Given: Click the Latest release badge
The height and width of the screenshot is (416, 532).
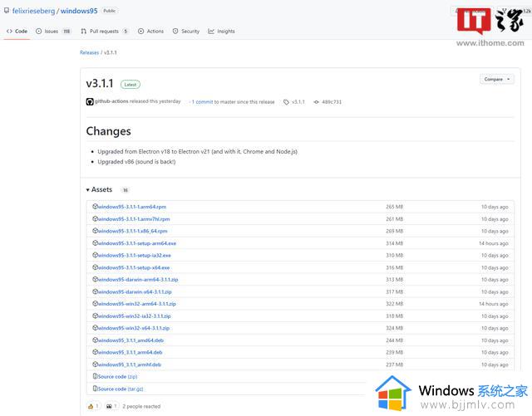Looking at the screenshot, I should click(x=131, y=85).
